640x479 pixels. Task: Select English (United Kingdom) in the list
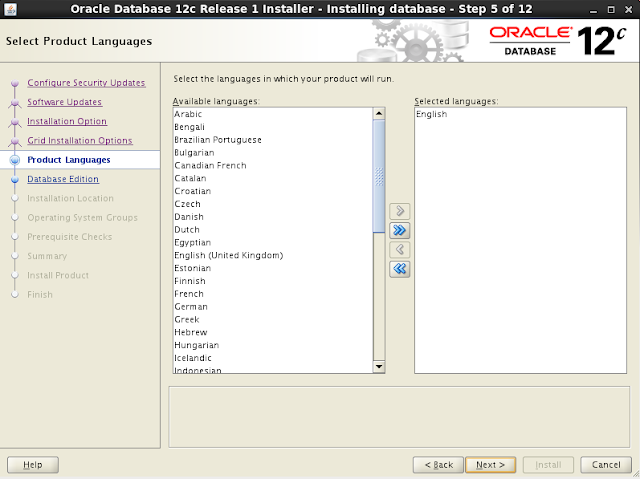(x=273, y=255)
